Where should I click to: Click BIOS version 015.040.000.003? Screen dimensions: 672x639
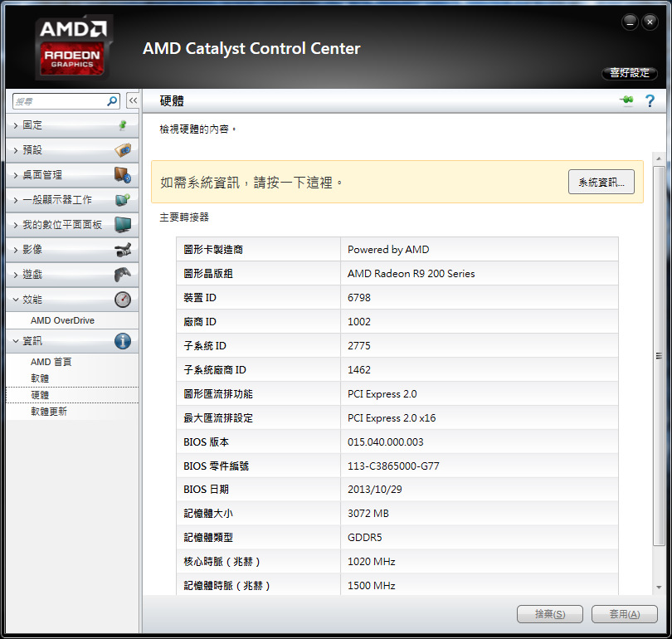[x=385, y=441]
